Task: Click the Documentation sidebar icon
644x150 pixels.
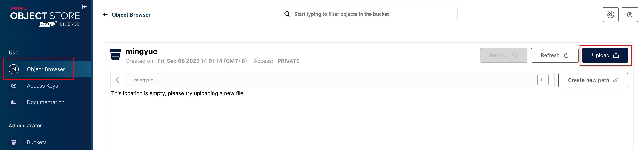Action: (14, 102)
